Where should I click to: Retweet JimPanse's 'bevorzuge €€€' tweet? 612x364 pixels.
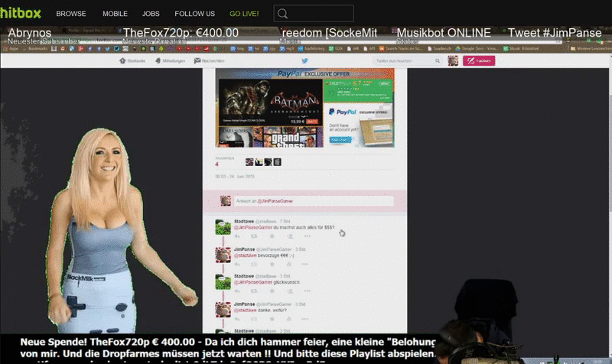pos(254,264)
